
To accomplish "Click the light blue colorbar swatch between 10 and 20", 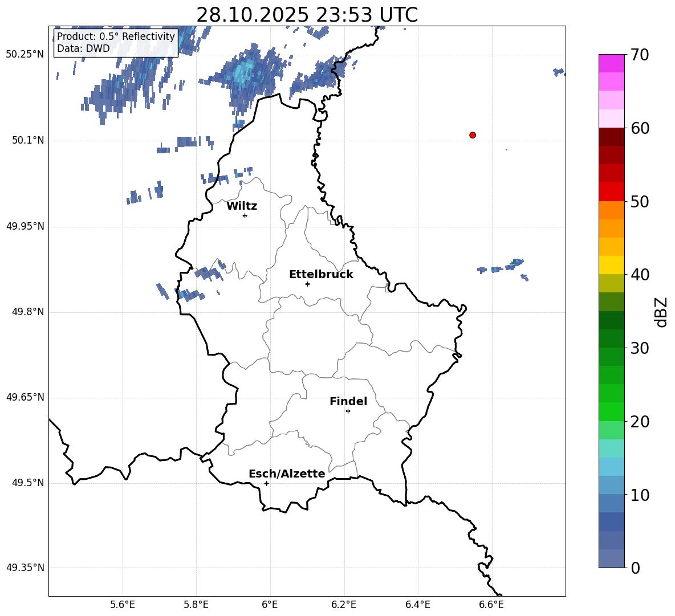I will click(x=611, y=467).
